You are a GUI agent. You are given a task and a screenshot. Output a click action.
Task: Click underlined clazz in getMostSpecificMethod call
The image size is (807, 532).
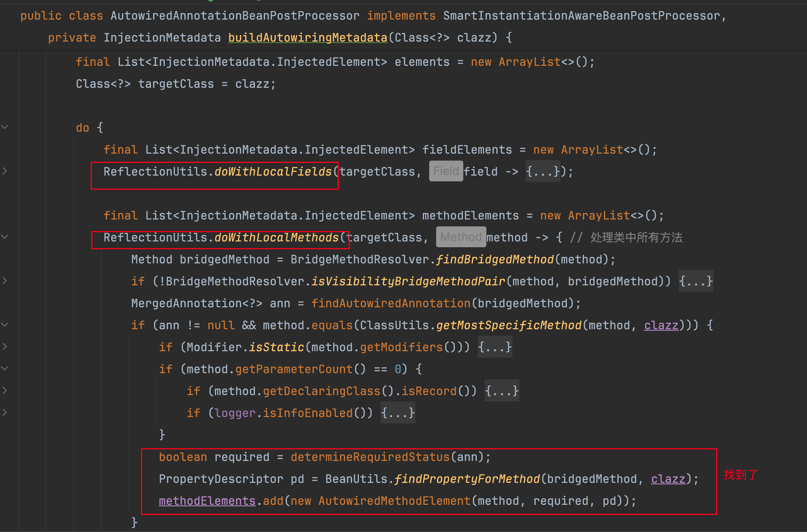click(x=661, y=325)
